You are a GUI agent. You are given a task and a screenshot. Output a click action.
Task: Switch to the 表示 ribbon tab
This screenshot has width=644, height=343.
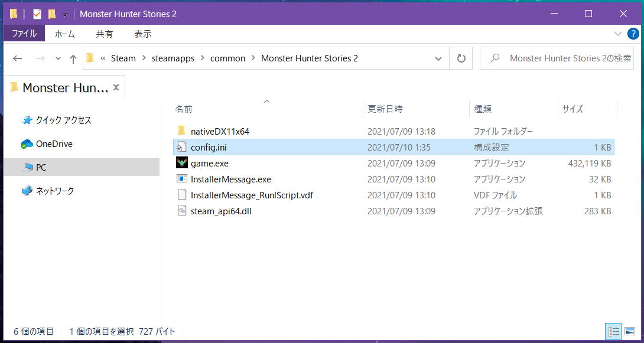pyautogui.click(x=143, y=34)
